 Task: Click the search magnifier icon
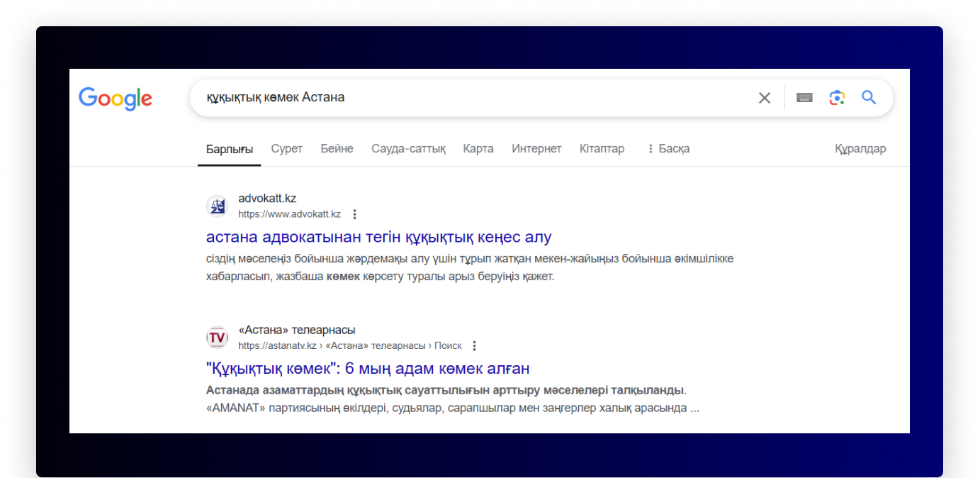(x=869, y=97)
